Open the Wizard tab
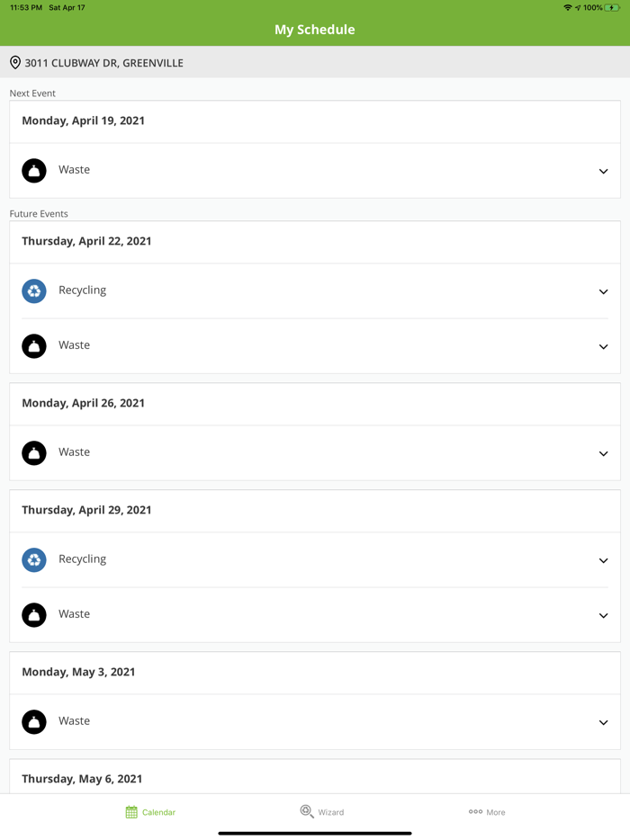The image size is (630, 840). click(x=322, y=812)
